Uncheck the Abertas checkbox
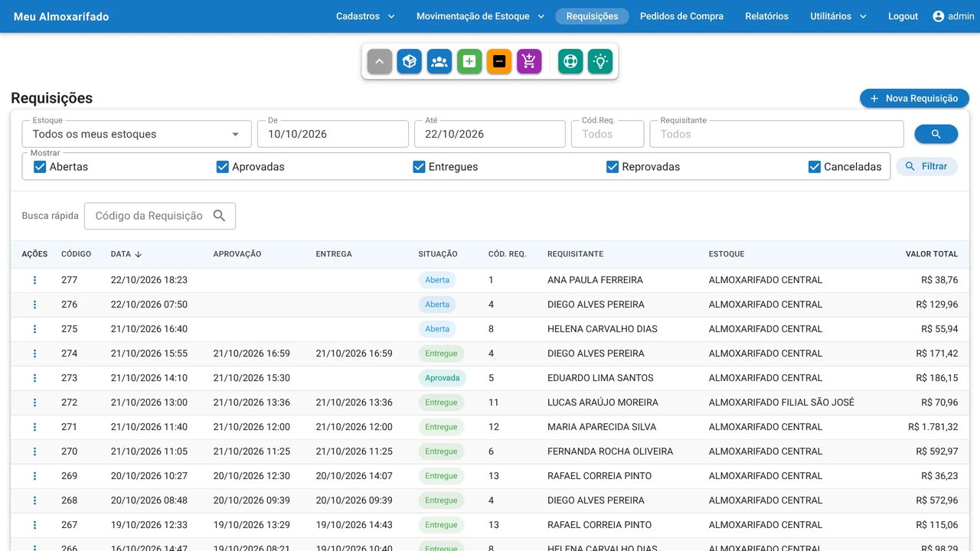Image resolution: width=980 pixels, height=551 pixels. [x=40, y=167]
